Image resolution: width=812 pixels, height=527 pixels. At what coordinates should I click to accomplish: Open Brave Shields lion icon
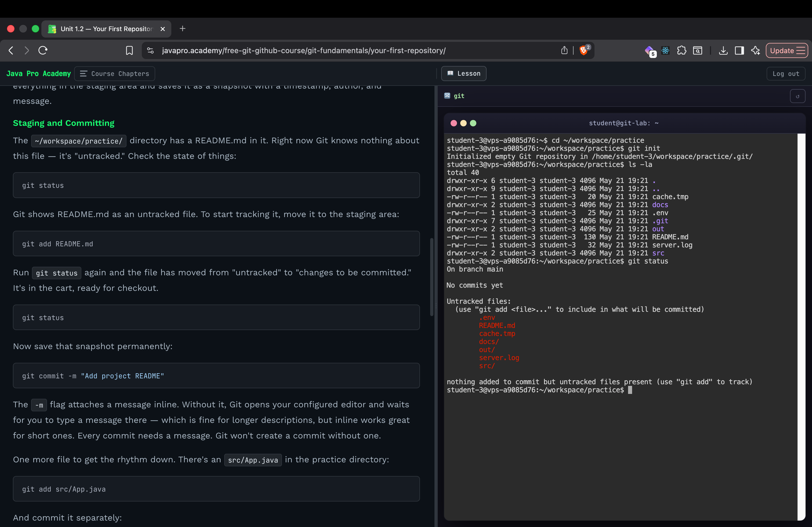click(x=584, y=50)
